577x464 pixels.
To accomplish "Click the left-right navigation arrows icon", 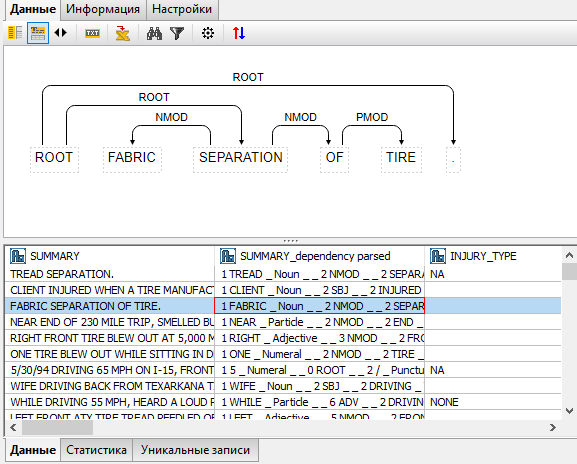I will point(61,33).
